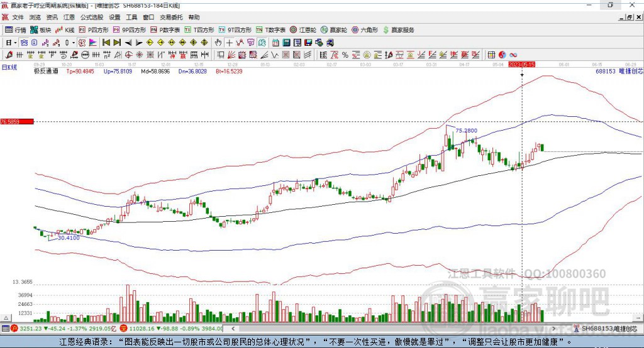The height and width of the screenshot is (348, 644).
Task: Open the P四方形 tool
Action: click(x=94, y=30)
